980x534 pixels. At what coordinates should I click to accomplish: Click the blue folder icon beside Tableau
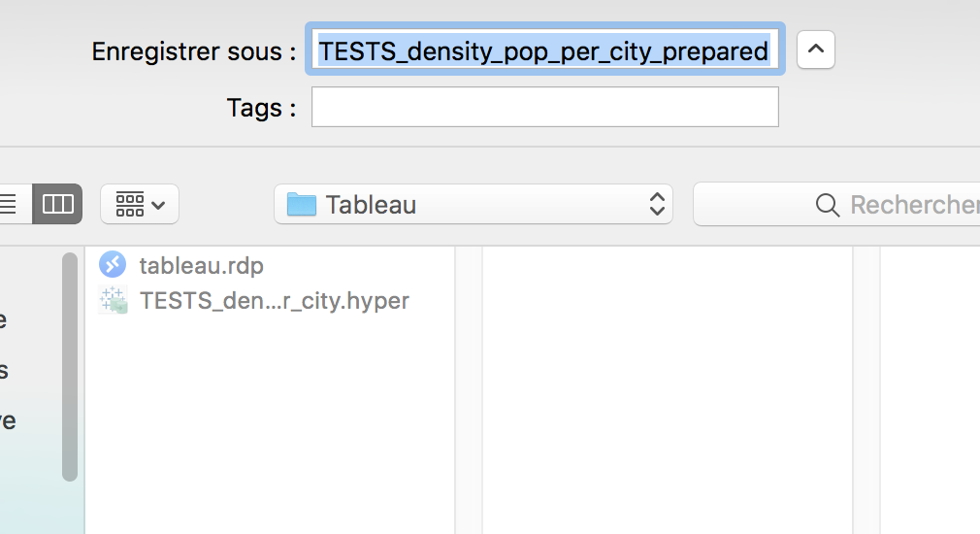tap(301, 205)
